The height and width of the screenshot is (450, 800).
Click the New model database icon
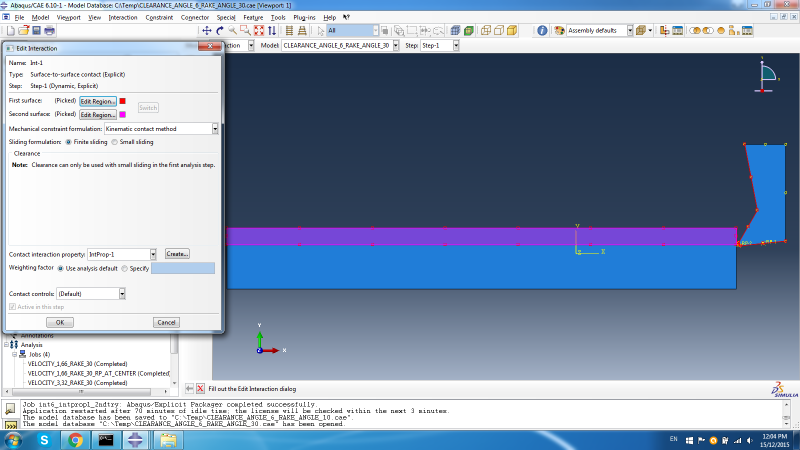click(11, 31)
